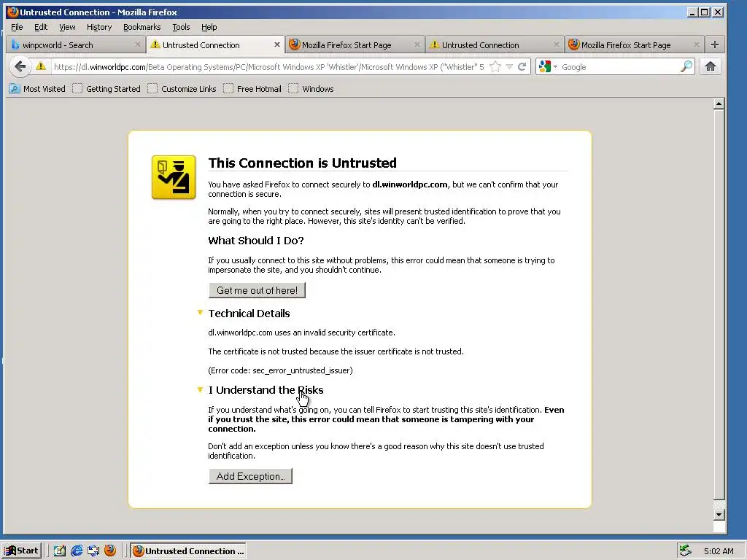
Task: Click the Technical Details heading
Action: tap(249, 314)
